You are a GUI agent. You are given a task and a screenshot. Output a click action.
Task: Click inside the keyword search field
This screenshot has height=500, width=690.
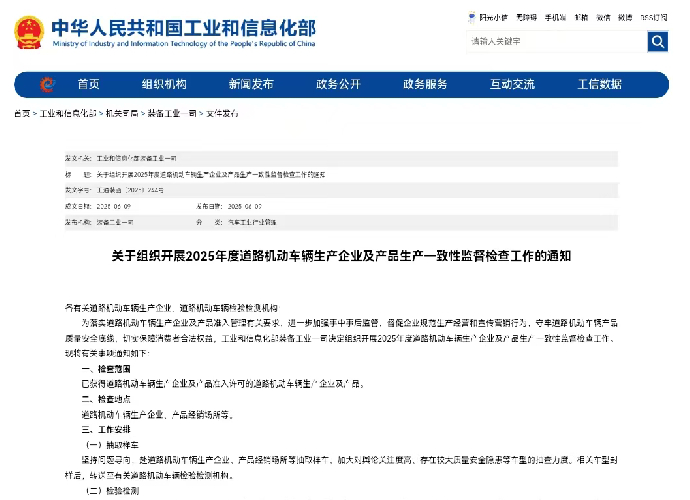coord(556,41)
